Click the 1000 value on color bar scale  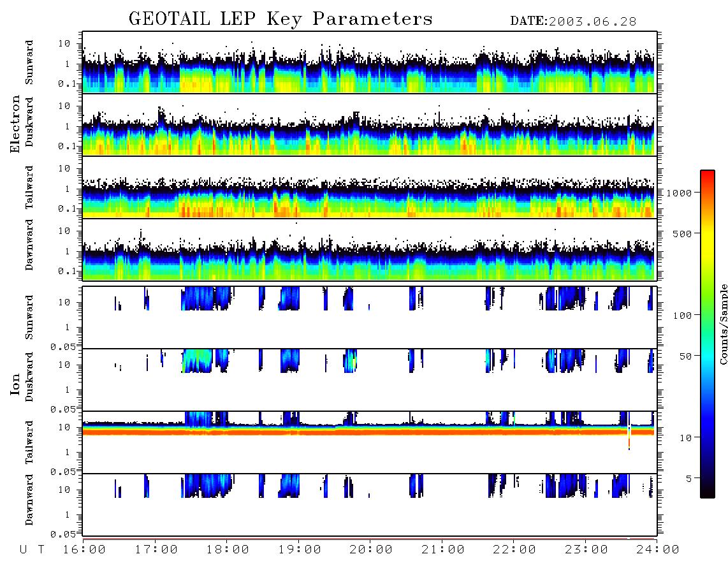680,193
